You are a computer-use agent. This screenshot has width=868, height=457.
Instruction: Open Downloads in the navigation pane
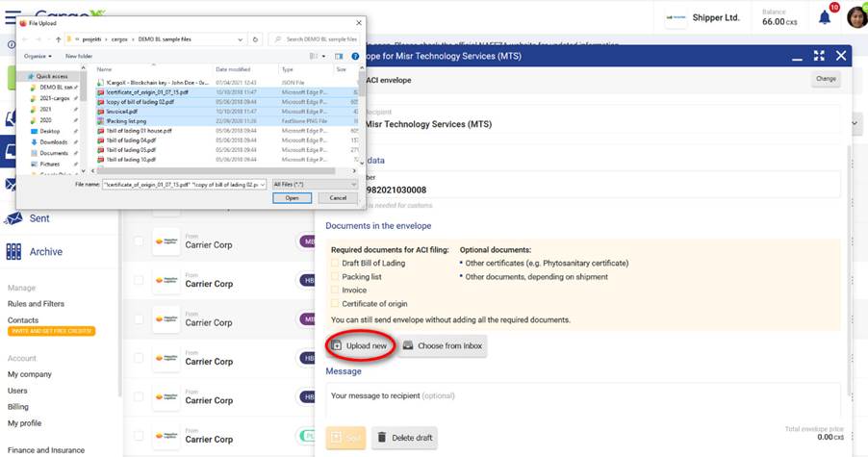pos(53,142)
